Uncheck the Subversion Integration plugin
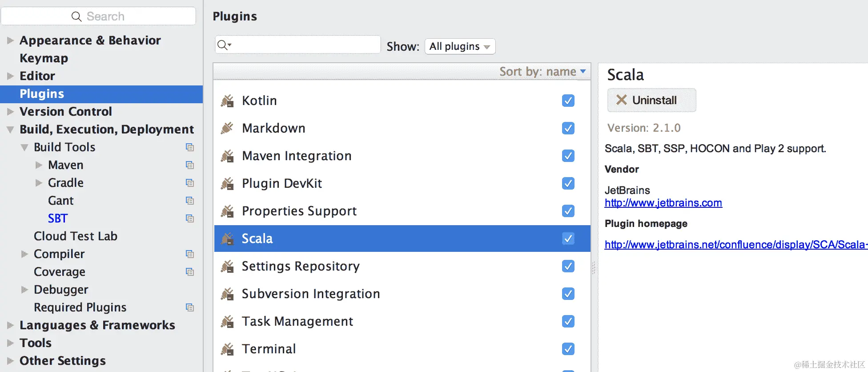This screenshot has height=372, width=868. [568, 294]
